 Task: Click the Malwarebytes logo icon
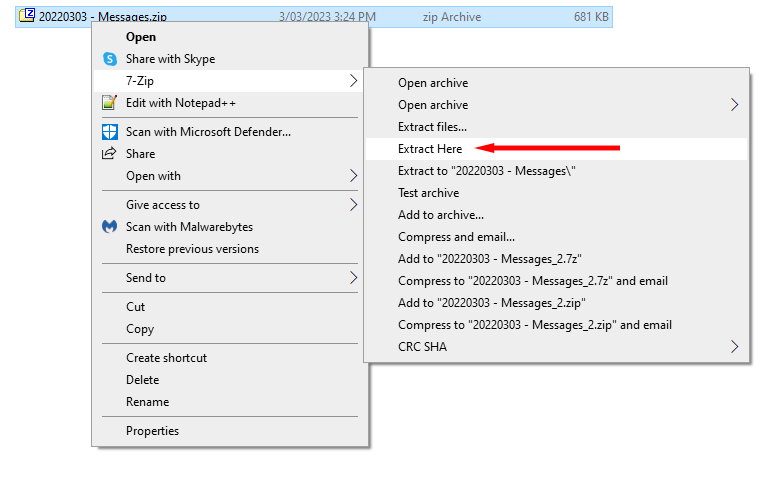pyautogui.click(x=110, y=227)
